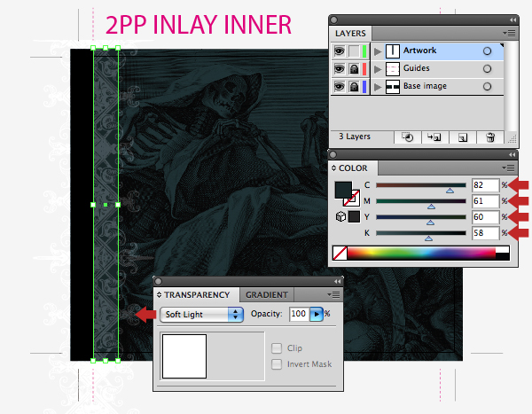Unlock the Base image layer padlock
Viewport: 532px width, 414px height.
click(354, 87)
